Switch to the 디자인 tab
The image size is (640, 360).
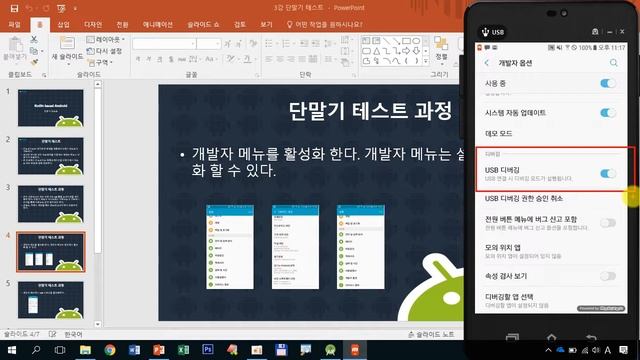point(93,24)
